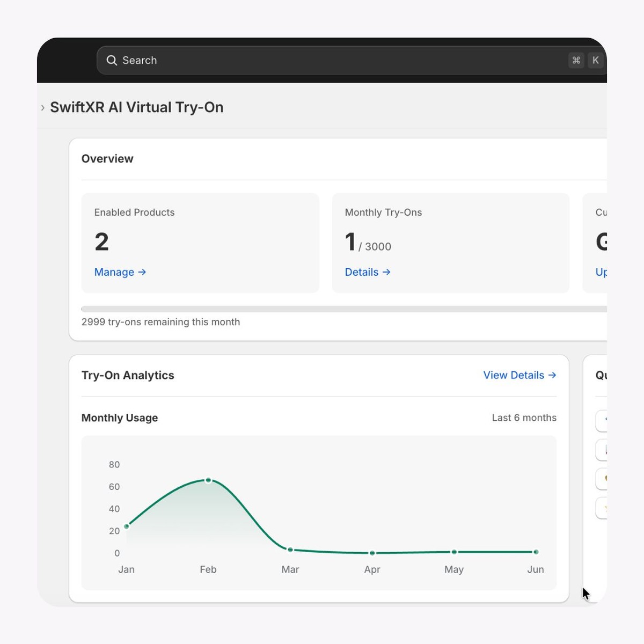
Task: Select the Jan data point on chart
Action: click(127, 526)
